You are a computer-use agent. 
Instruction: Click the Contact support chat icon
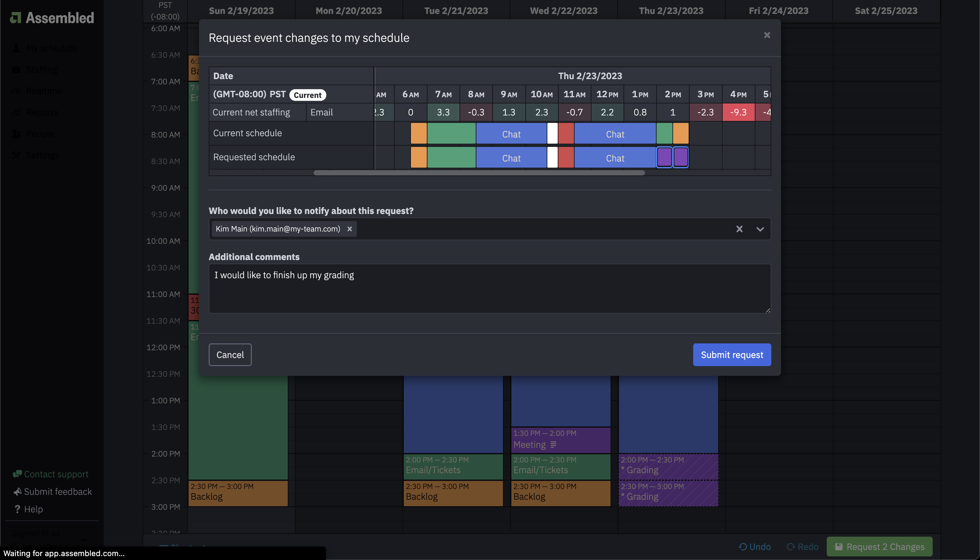coord(17,474)
